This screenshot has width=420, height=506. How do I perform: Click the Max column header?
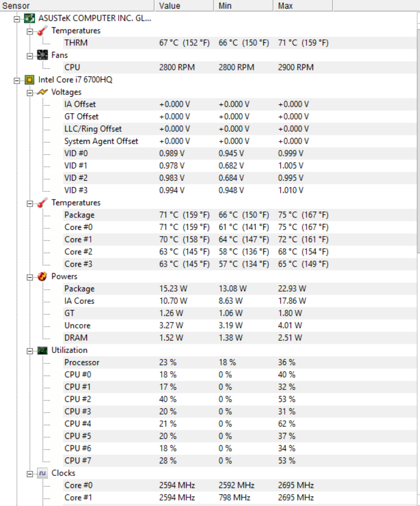pyautogui.click(x=303, y=5)
